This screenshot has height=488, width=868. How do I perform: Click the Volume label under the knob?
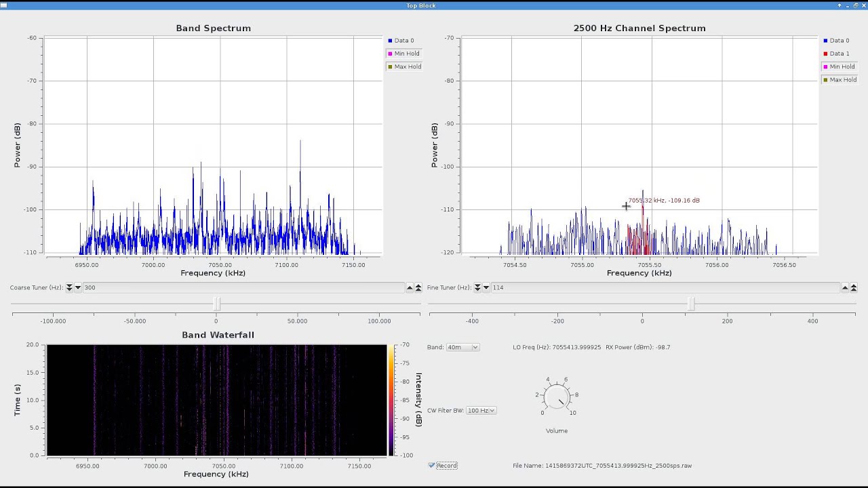pyautogui.click(x=557, y=431)
